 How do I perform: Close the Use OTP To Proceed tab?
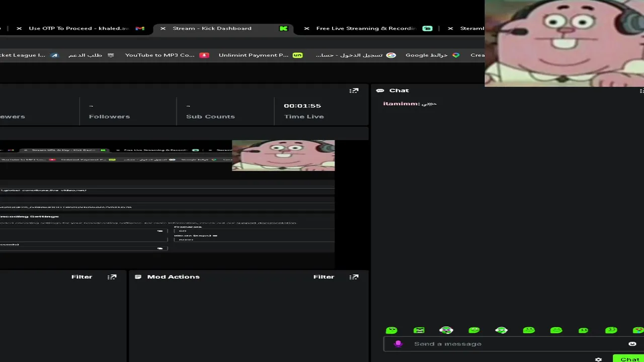[19, 29]
